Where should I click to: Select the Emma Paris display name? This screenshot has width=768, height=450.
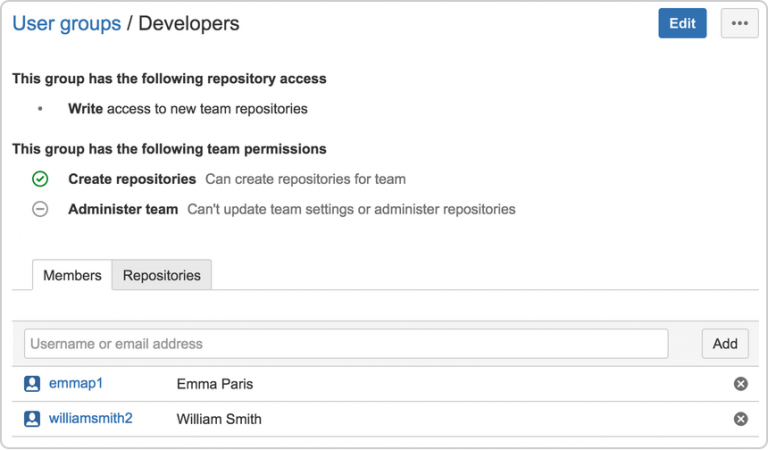coord(215,384)
